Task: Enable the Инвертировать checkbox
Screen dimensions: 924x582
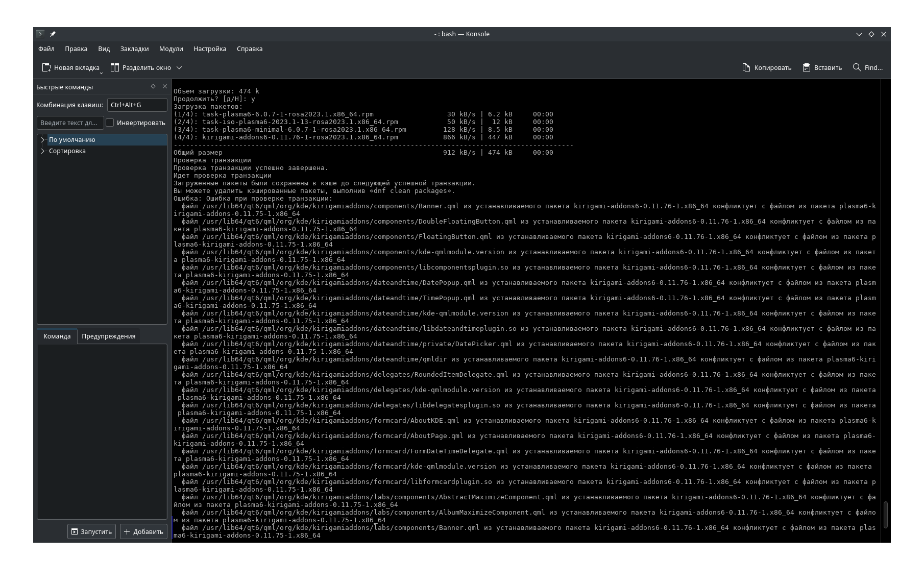Action: point(110,123)
